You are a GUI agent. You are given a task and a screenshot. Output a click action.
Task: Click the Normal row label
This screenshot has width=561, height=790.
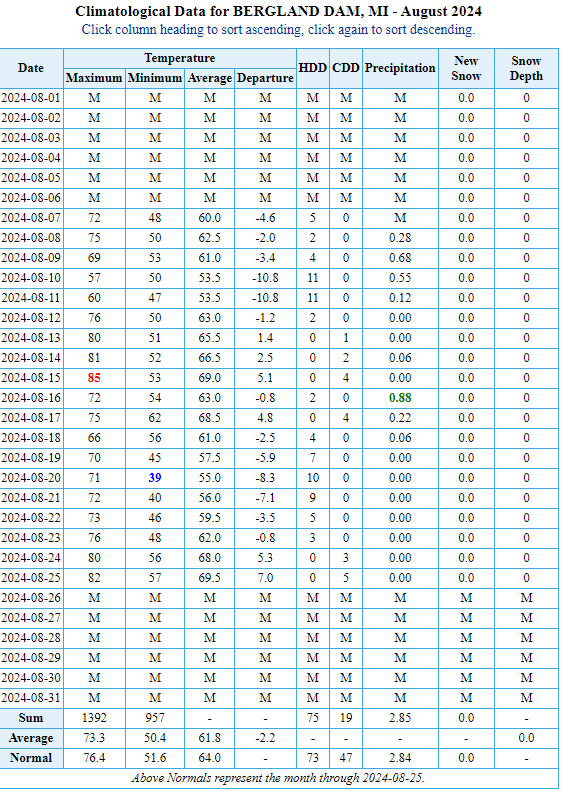tap(31, 758)
